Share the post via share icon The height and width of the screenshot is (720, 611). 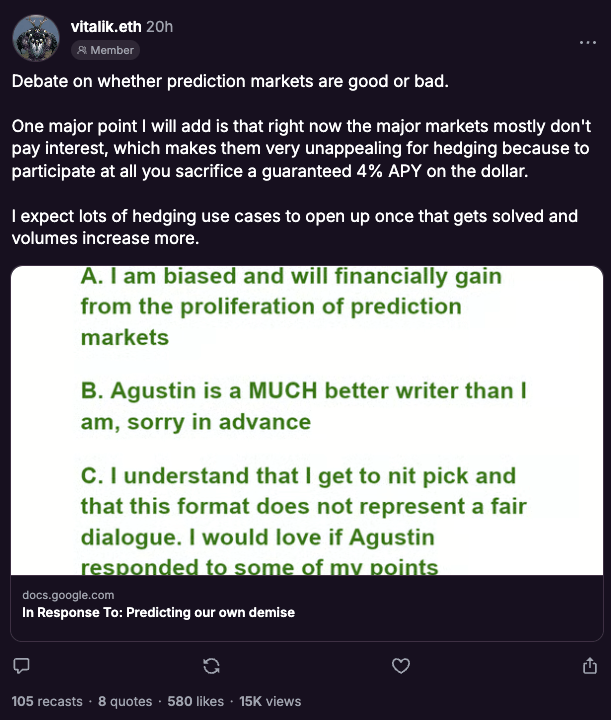click(590, 665)
